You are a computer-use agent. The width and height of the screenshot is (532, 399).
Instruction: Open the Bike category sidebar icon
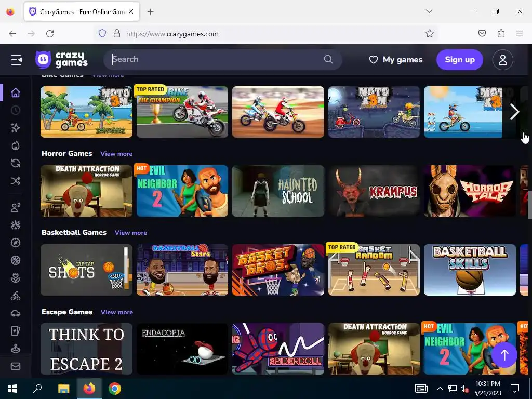[x=15, y=296]
